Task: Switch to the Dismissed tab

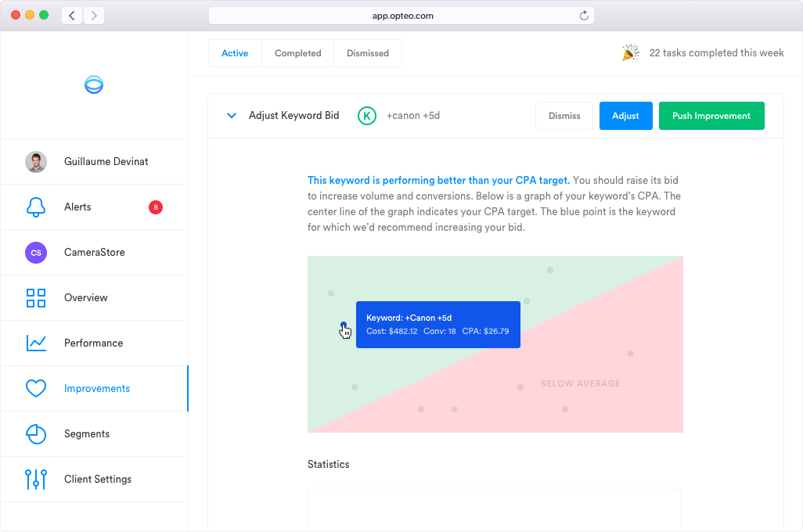Action: 368,53
